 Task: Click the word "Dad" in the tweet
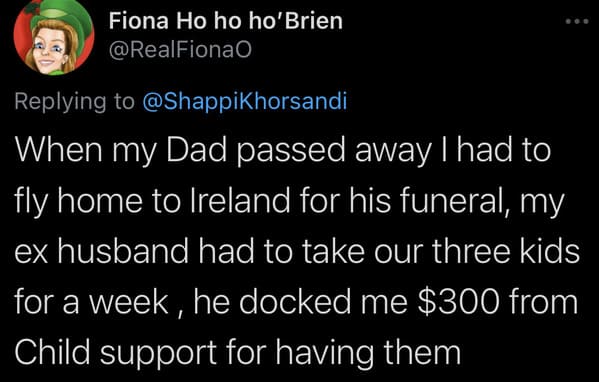(x=196, y=150)
